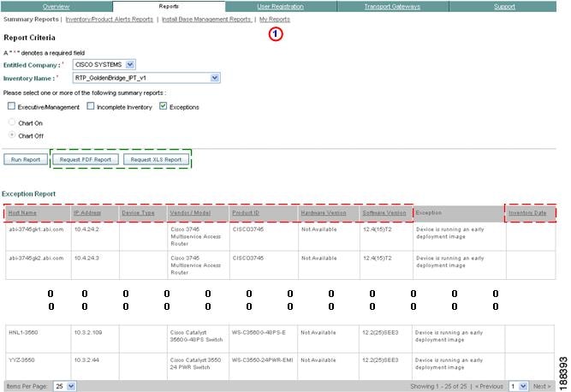Click host abi-3745gk1.abi.com cell
This screenshot has width=571, height=392.
pos(36,229)
